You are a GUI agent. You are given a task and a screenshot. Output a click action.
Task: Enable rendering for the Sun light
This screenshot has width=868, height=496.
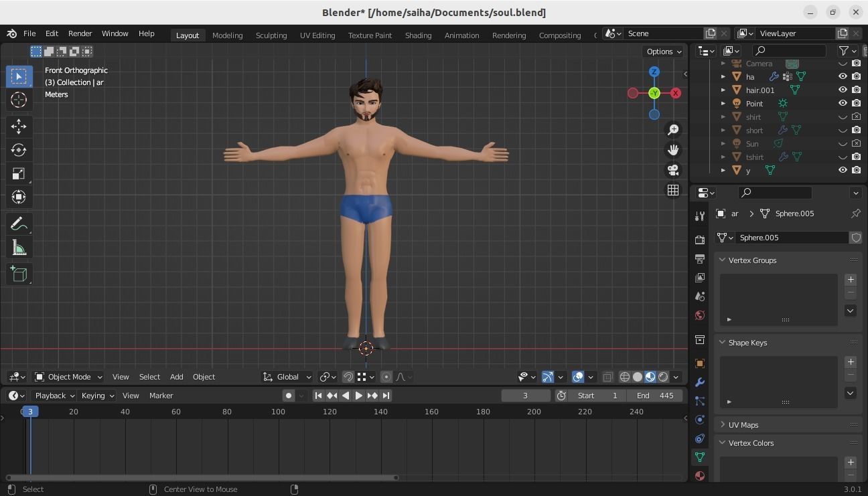pyautogui.click(x=856, y=143)
